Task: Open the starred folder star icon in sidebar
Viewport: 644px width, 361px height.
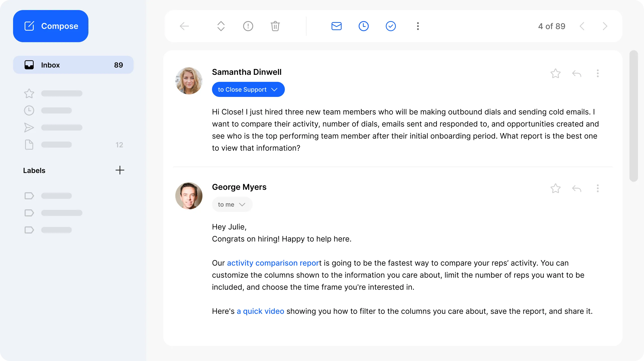Action: [x=29, y=93]
